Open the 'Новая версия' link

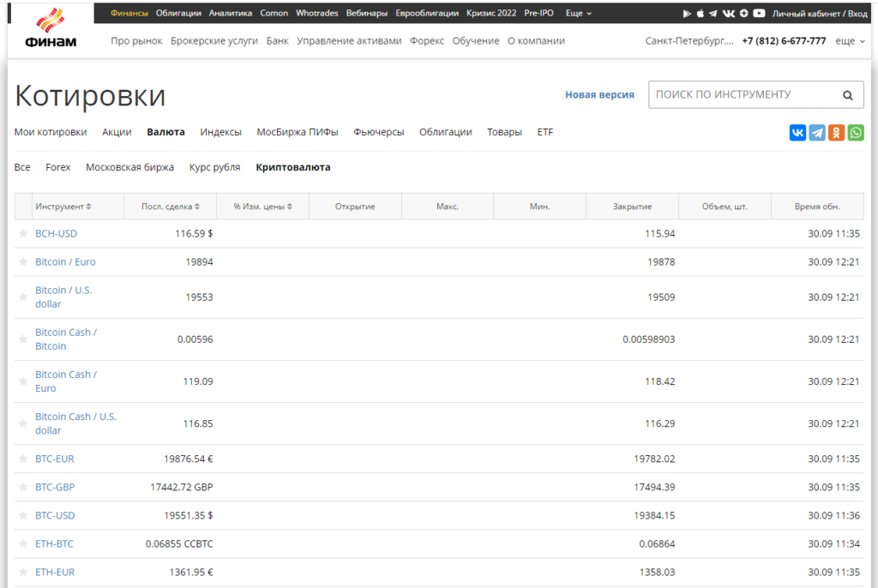click(599, 95)
